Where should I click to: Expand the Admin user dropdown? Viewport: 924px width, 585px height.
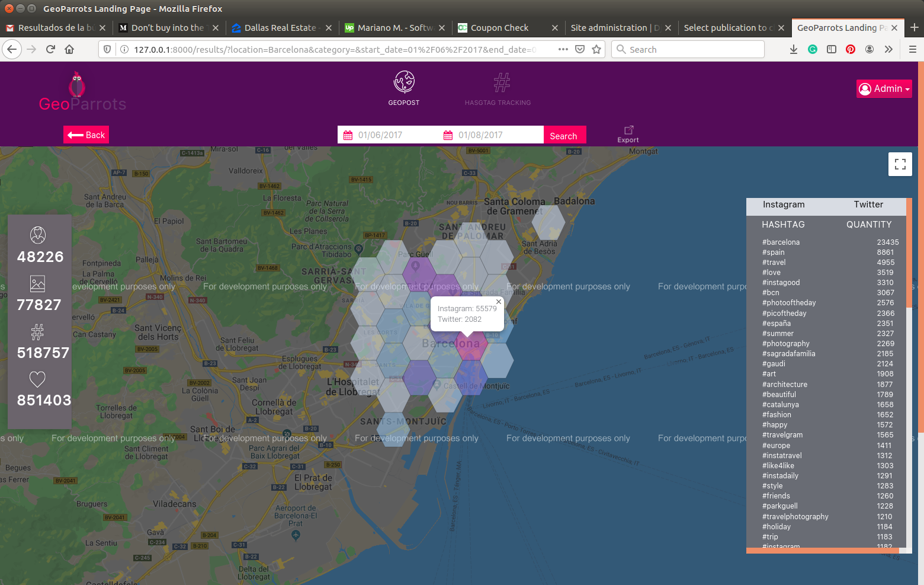(884, 89)
